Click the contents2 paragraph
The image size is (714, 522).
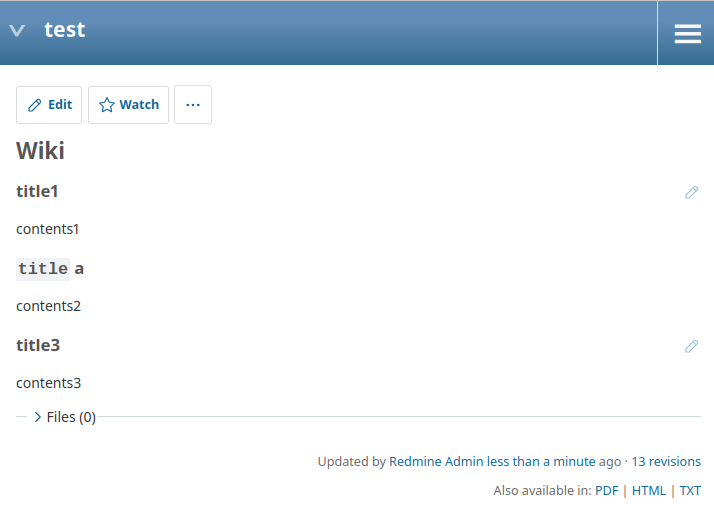tap(49, 306)
